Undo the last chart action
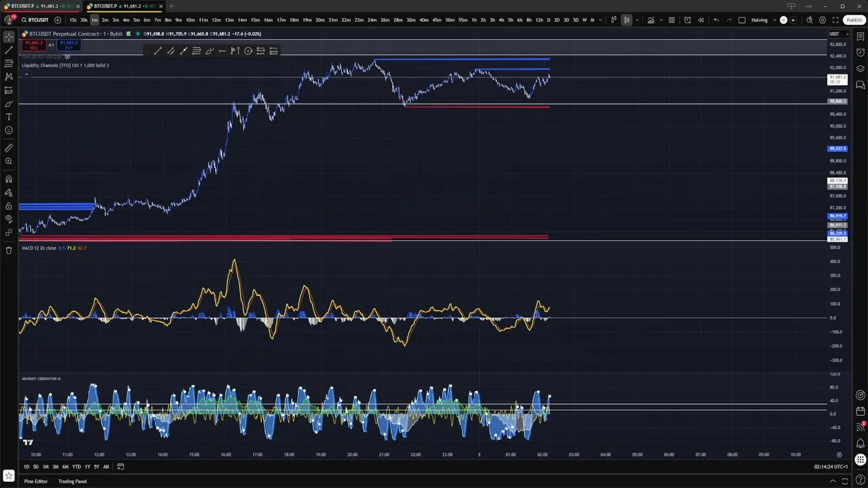The height and width of the screenshot is (488, 868). click(x=716, y=20)
